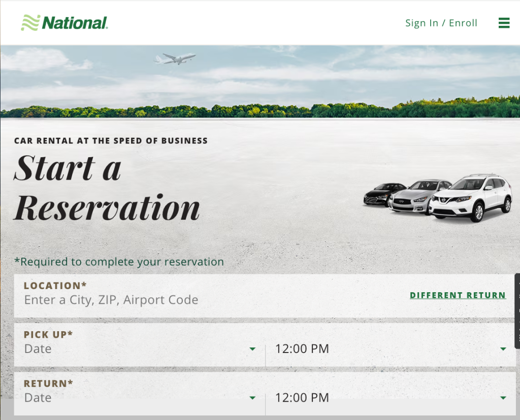The height and width of the screenshot is (420, 520).
Task: Click the Start a Reservation heading
Action: (x=107, y=188)
